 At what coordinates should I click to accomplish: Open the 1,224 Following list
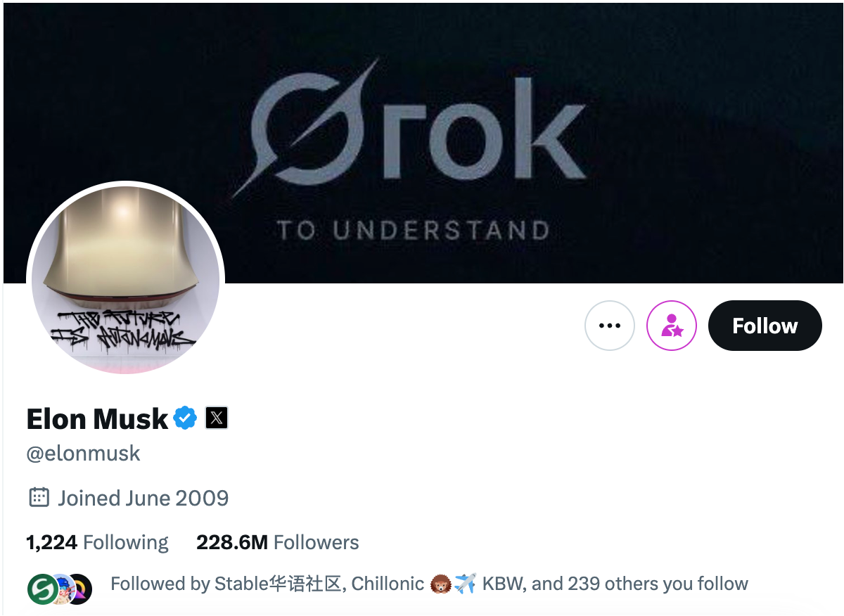coord(97,542)
